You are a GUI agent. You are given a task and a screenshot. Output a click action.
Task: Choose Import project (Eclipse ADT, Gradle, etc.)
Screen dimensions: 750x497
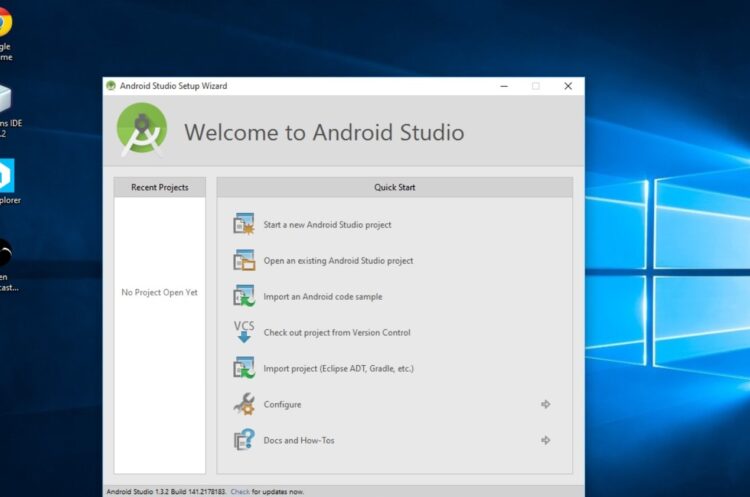point(339,368)
